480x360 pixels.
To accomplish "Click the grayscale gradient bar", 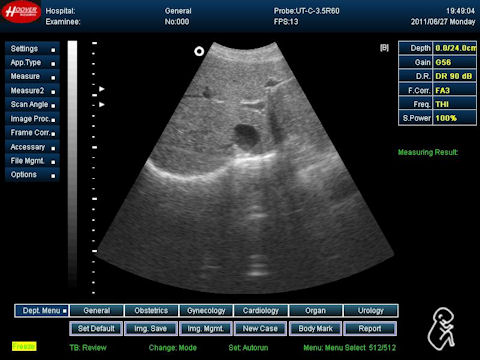I will [72, 163].
